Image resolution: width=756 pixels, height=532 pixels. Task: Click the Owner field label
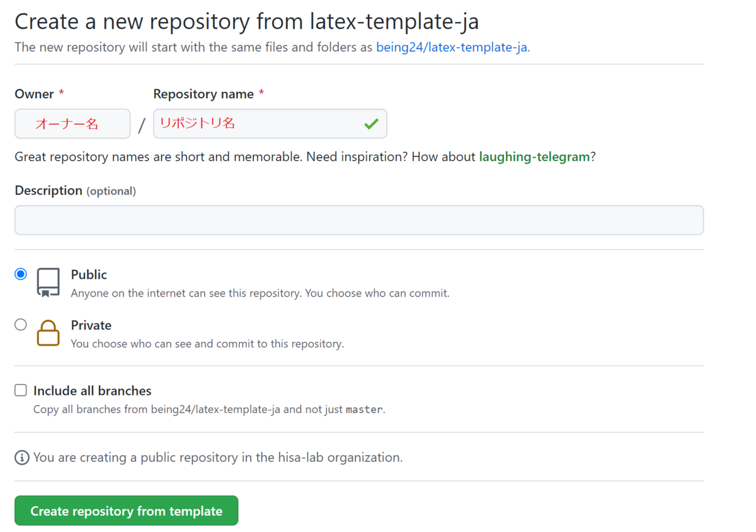tap(34, 94)
